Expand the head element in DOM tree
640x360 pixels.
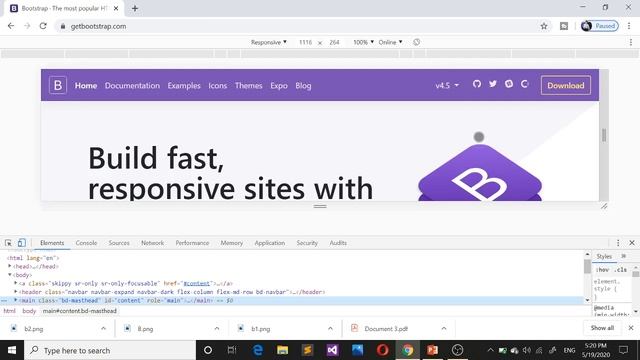coord(10,266)
